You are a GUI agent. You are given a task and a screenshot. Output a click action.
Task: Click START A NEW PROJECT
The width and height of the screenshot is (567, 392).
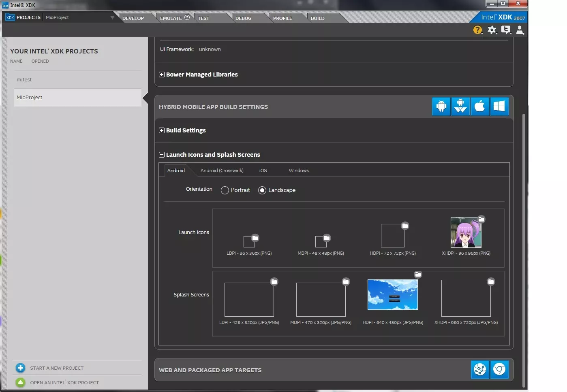[x=57, y=368]
